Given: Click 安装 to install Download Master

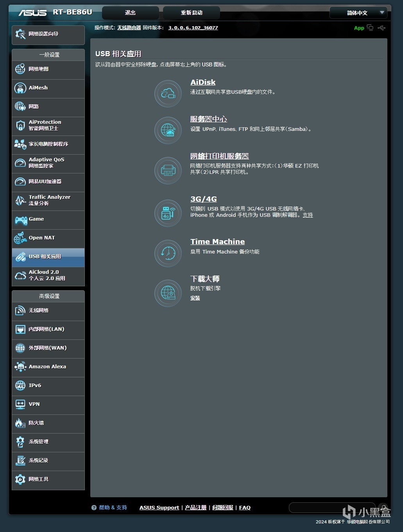Looking at the screenshot, I should [195, 298].
